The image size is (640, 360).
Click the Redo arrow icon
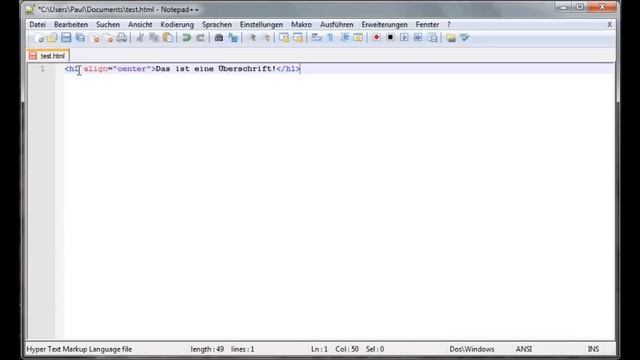[200, 38]
